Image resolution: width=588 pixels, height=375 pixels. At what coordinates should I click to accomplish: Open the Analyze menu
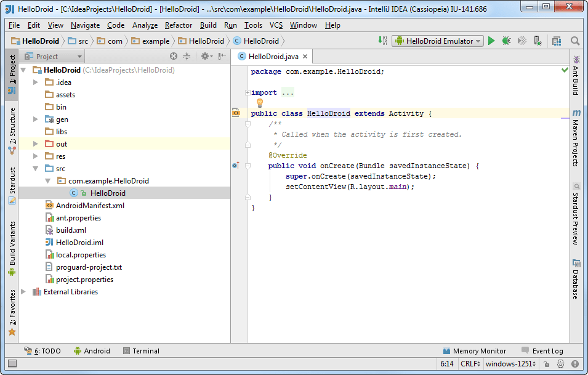pos(145,25)
